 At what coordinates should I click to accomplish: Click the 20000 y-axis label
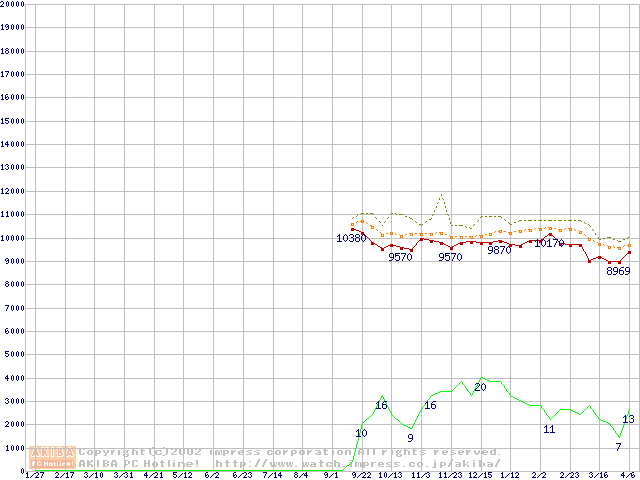(11, 4)
